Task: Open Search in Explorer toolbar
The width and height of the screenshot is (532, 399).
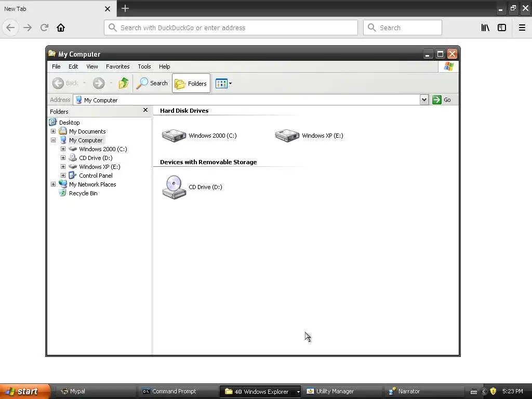Action: 152,83
